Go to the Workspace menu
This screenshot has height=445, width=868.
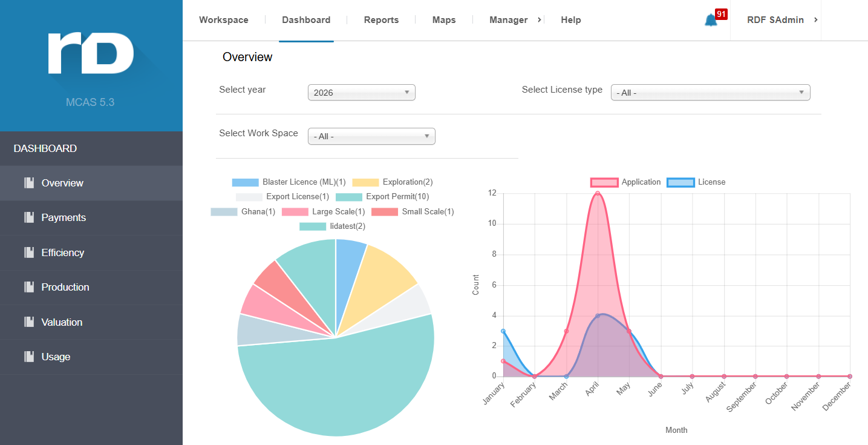click(x=224, y=20)
